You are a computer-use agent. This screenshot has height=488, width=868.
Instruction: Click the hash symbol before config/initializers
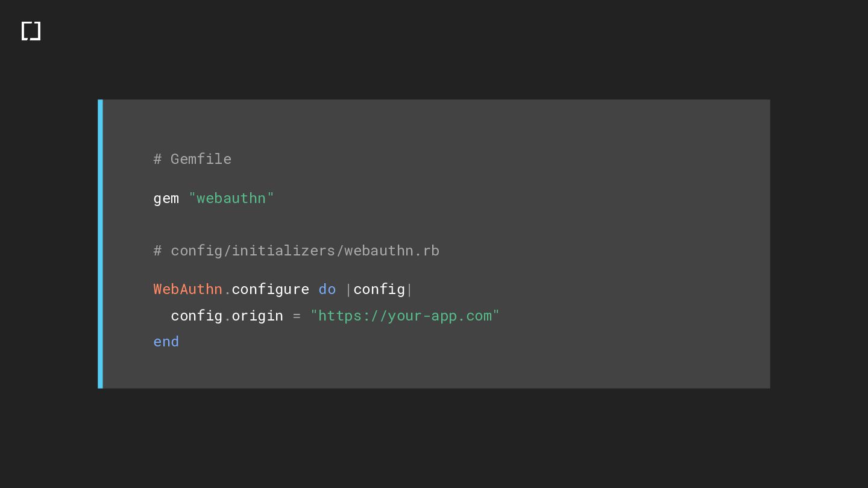coord(157,251)
